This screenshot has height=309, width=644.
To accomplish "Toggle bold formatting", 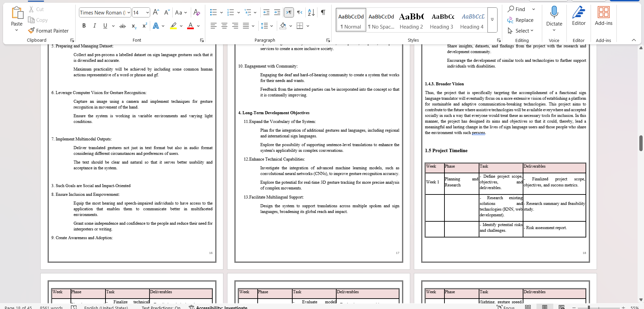I will 84,26.
